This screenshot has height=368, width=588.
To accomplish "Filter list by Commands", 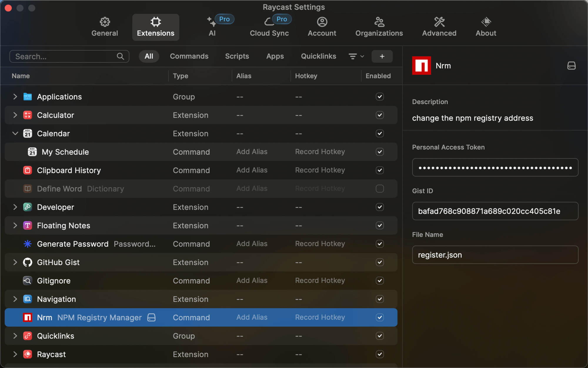I will click(189, 56).
